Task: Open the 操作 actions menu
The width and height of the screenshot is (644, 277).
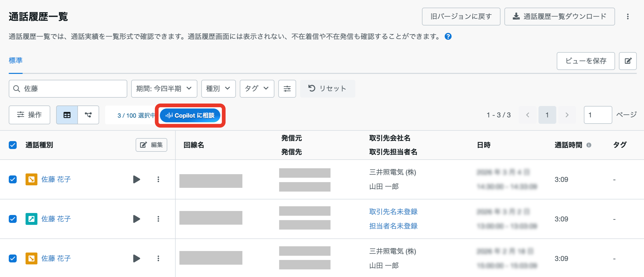Action: tap(30, 115)
